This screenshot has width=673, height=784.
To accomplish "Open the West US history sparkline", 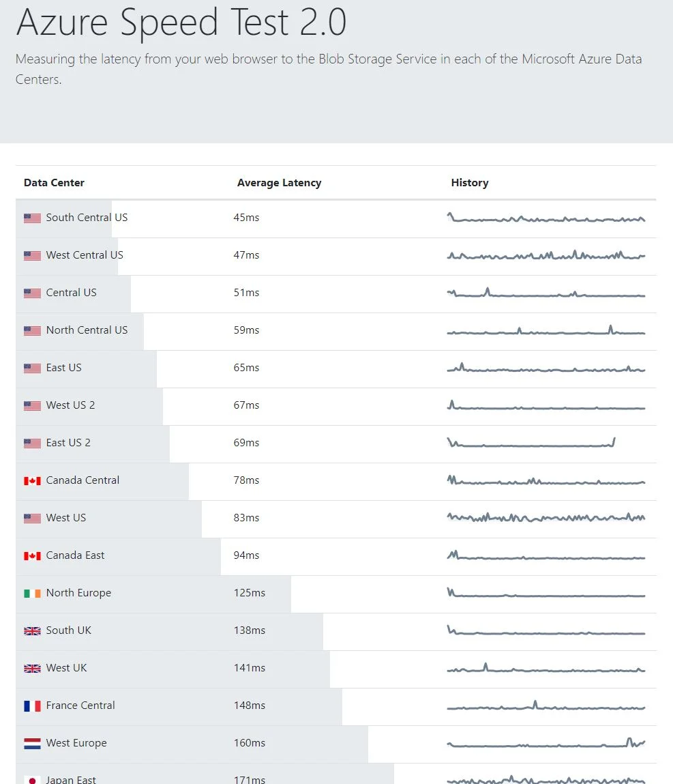I will [546, 517].
